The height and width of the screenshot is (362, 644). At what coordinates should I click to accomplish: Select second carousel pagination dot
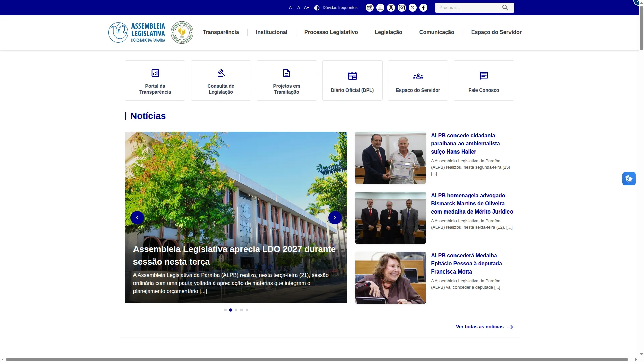(231, 310)
